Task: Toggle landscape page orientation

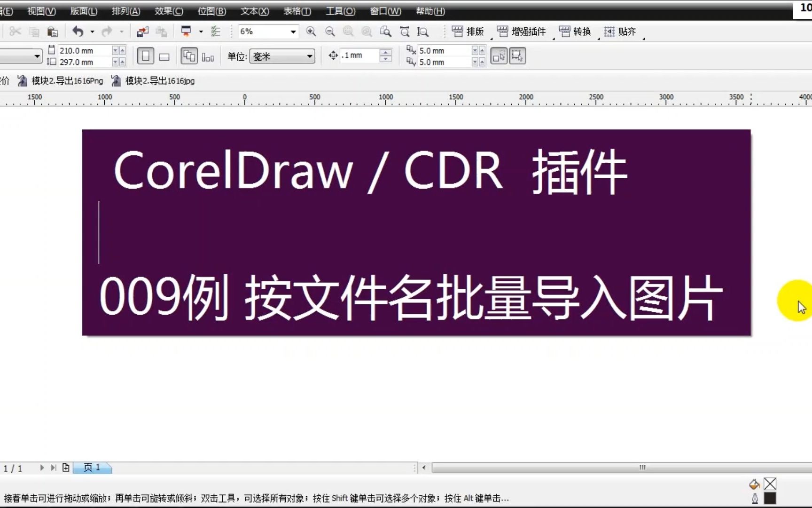Action: coord(164,56)
